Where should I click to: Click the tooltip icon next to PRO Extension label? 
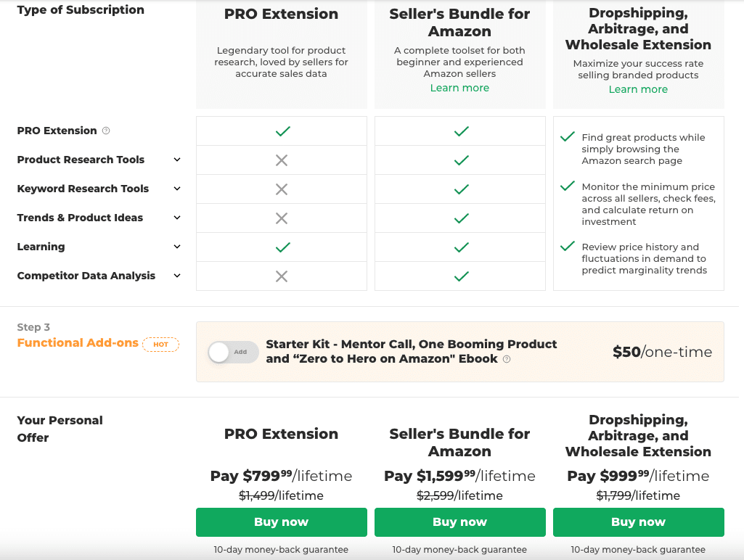105,131
